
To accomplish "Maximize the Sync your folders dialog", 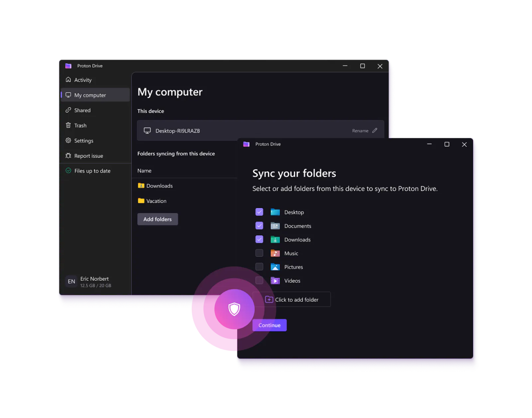I will pyautogui.click(x=447, y=144).
